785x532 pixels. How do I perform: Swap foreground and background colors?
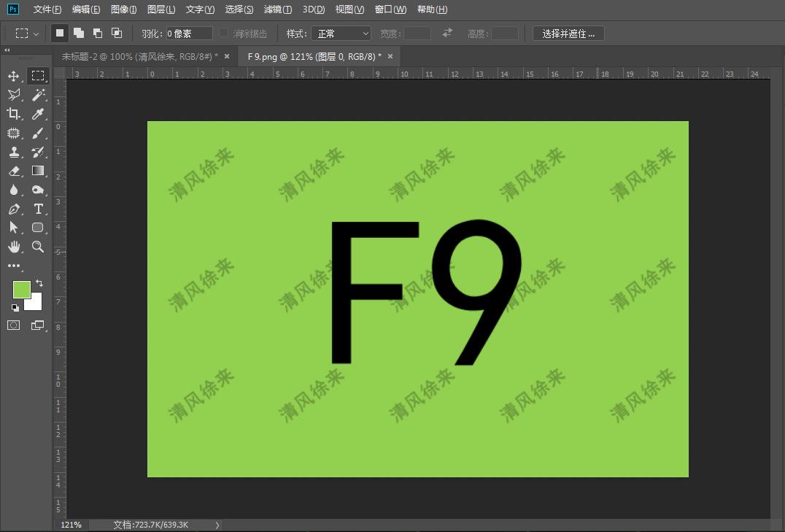pyautogui.click(x=39, y=284)
